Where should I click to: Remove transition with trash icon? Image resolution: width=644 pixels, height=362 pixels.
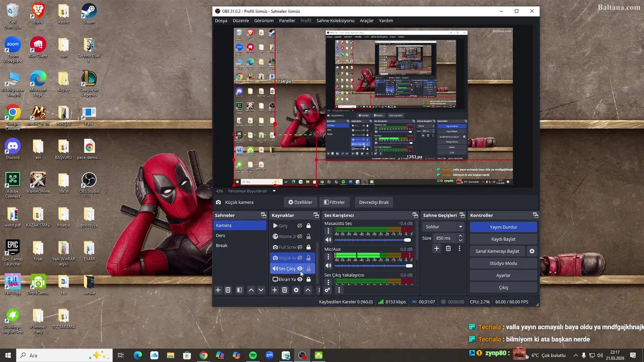click(448, 248)
